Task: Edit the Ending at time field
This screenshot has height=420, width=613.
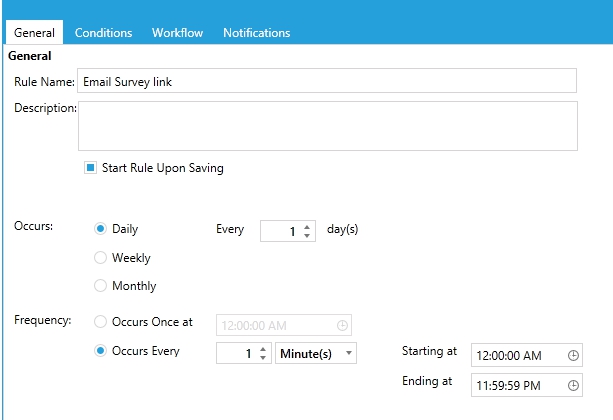Action: click(527, 385)
